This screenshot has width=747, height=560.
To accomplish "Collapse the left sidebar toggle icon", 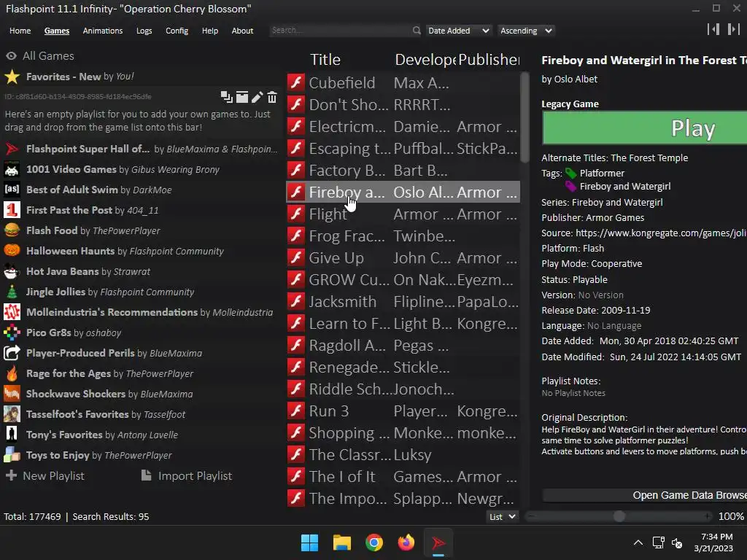I will (713, 29).
